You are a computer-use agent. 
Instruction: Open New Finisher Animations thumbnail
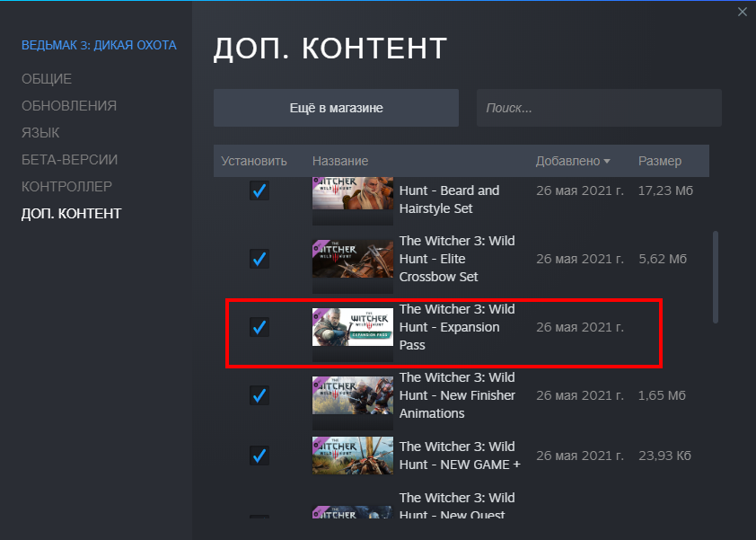click(x=353, y=395)
